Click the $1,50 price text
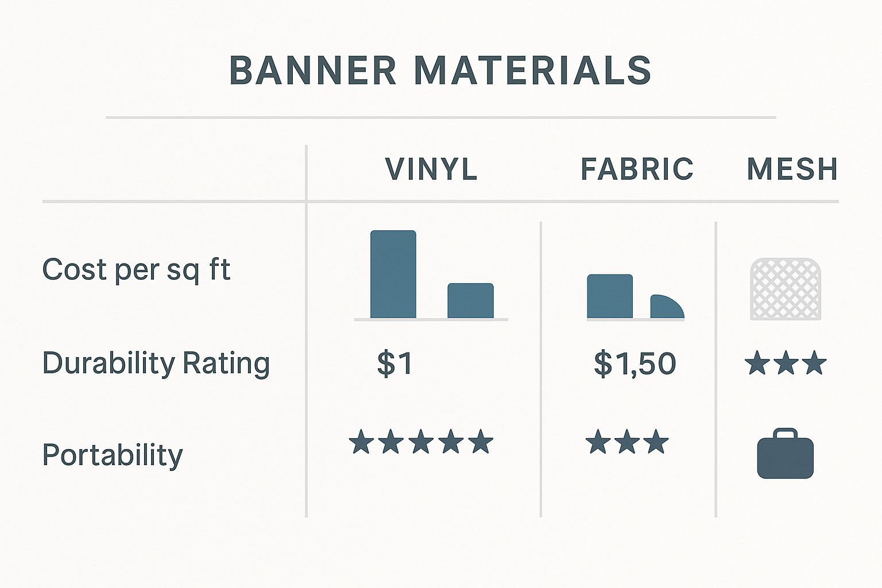Screen dimensions: 882x588 (x=635, y=363)
